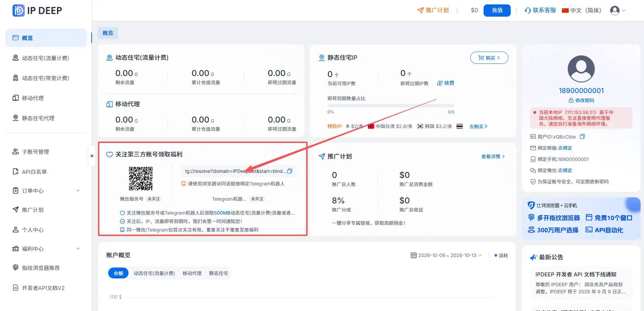Open 动态住宅(带宽计费) sidebar item
Screen dimensions: 644x311
point(46,78)
